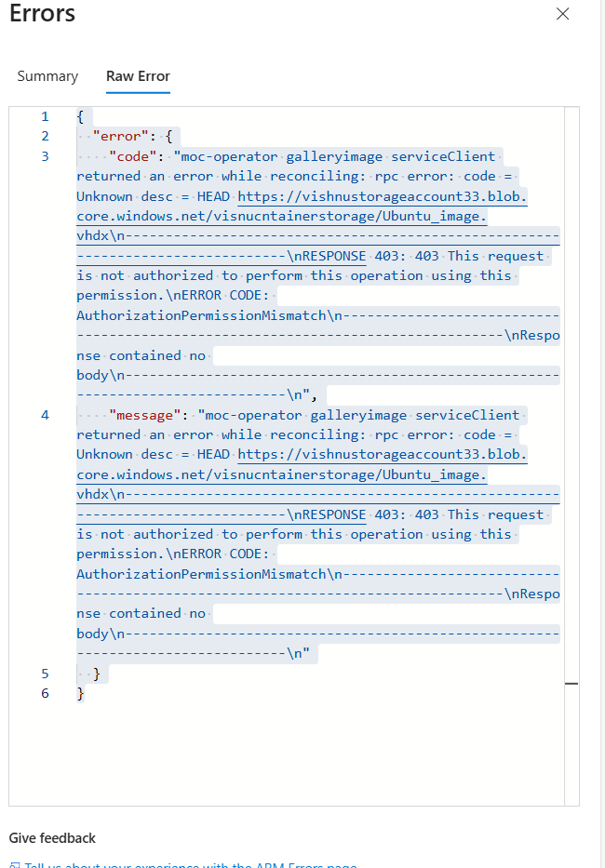Switch to the Summary tab
The height and width of the screenshot is (868, 605).
click(x=47, y=76)
